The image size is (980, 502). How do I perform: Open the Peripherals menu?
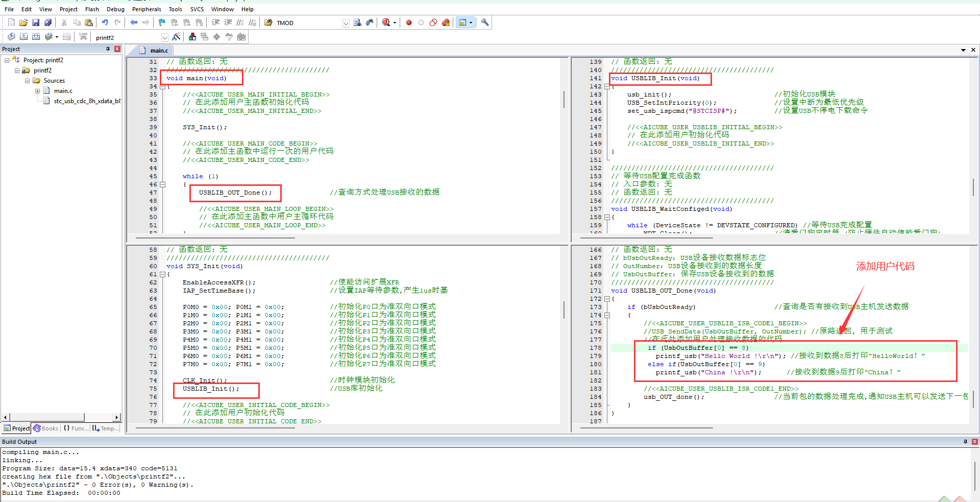[x=146, y=9]
